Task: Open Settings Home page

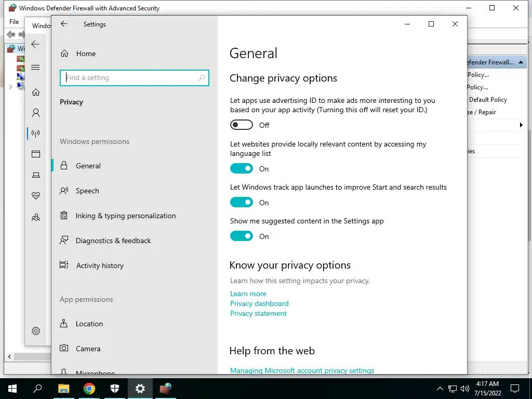Action: [78, 54]
